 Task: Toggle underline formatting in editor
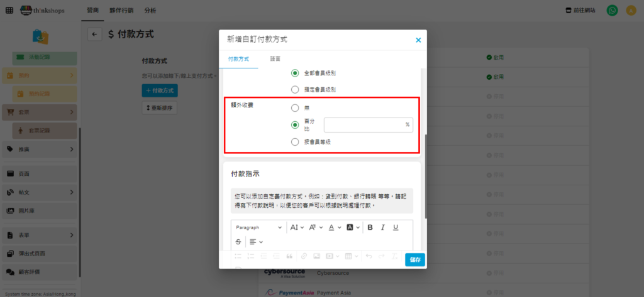pyautogui.click(x=396, y=227)
